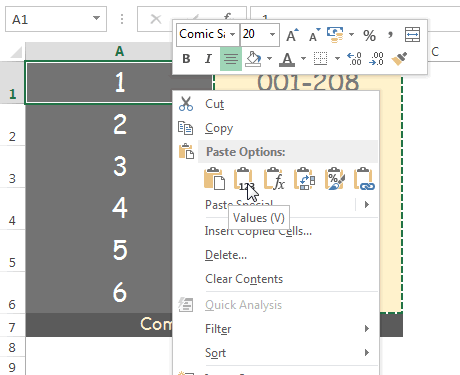The width and height of the screenshot is (460, 375).
Task: Click column C header
Action: coord(435,52)
